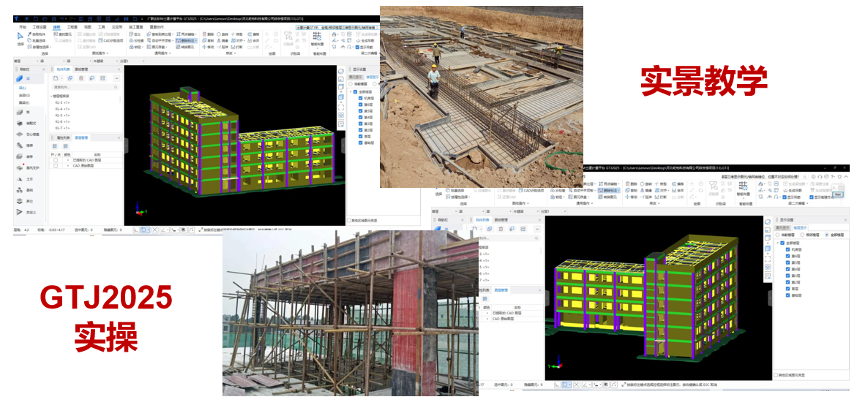Toggle 其他区域图元亮显 checkbox in lower-right window
The height and width of the screenshot is (405, 868).
click(x=776, y=374)
